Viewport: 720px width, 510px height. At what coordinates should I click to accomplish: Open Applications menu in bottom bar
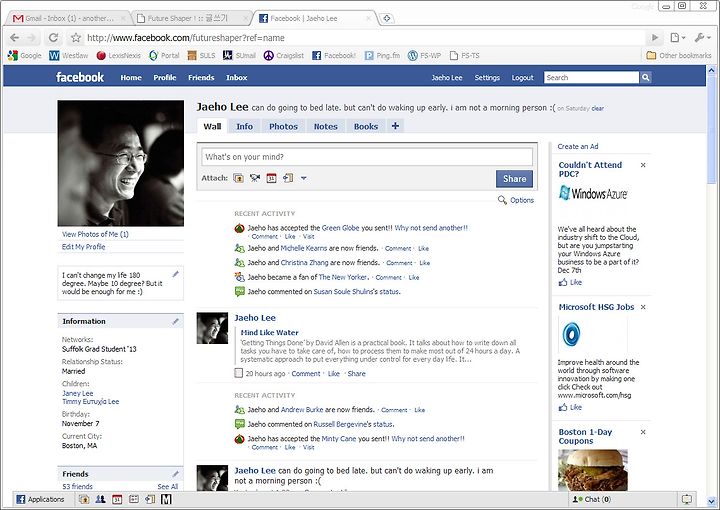[40, 499]
